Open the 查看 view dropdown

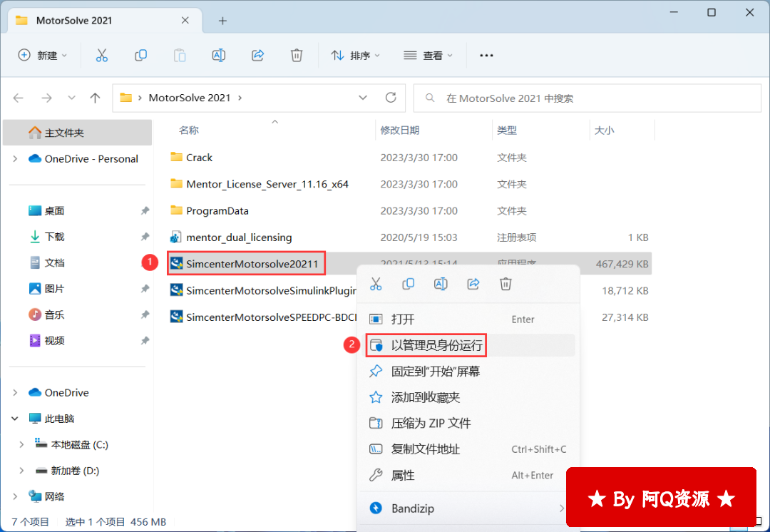coord(428,55)
